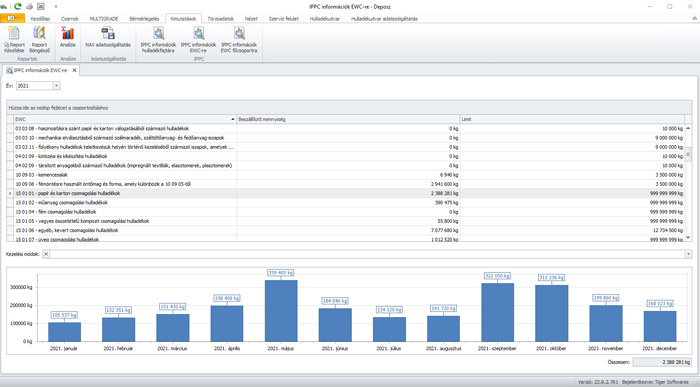Open the MULTIGRADE ribbon tab
This screenshot has height=387, width=700.
(x=104, y=19)
